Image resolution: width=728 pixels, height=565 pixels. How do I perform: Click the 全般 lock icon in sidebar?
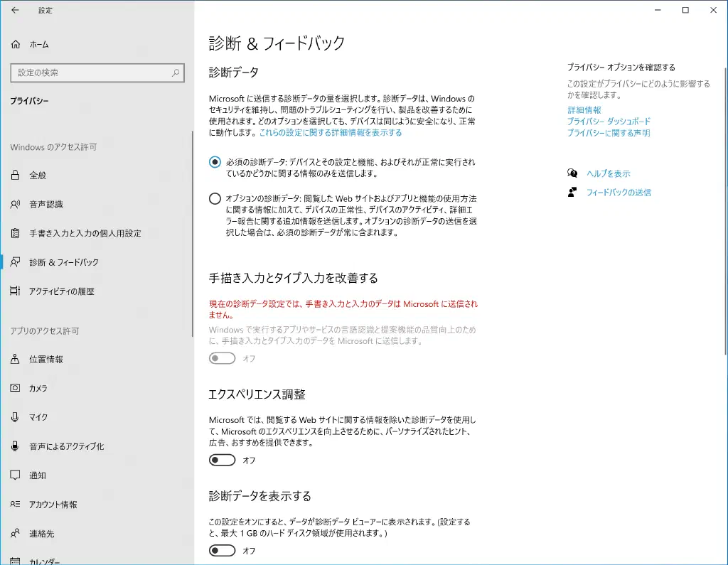[x=16, y=176]
